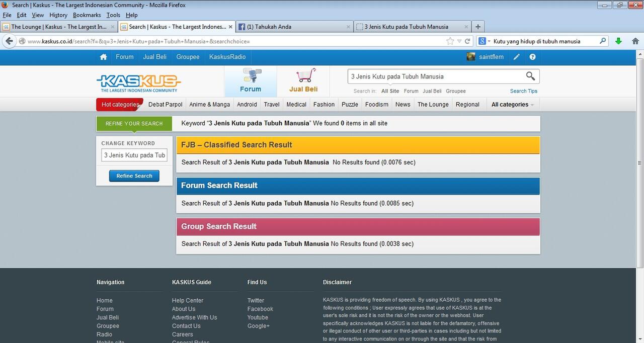Viewport: 644px width, 343px height.
Task: Open the Youtube link under Find Us
Action: 258,317
